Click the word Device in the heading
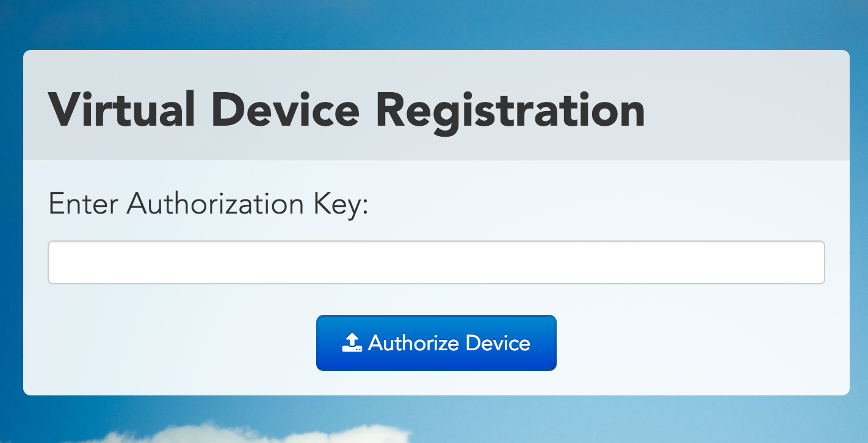The image size is (868, 443). pos(286,110)
